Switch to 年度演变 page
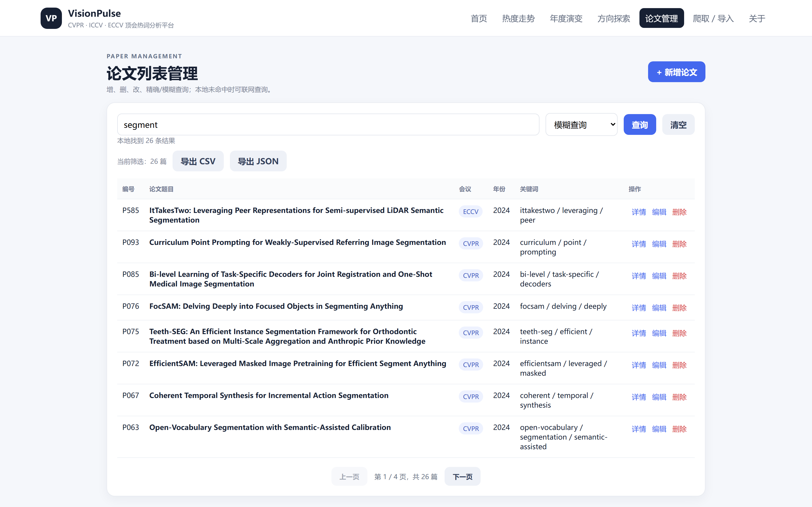This screenshot has width=812, height=507. coord(566,19)
